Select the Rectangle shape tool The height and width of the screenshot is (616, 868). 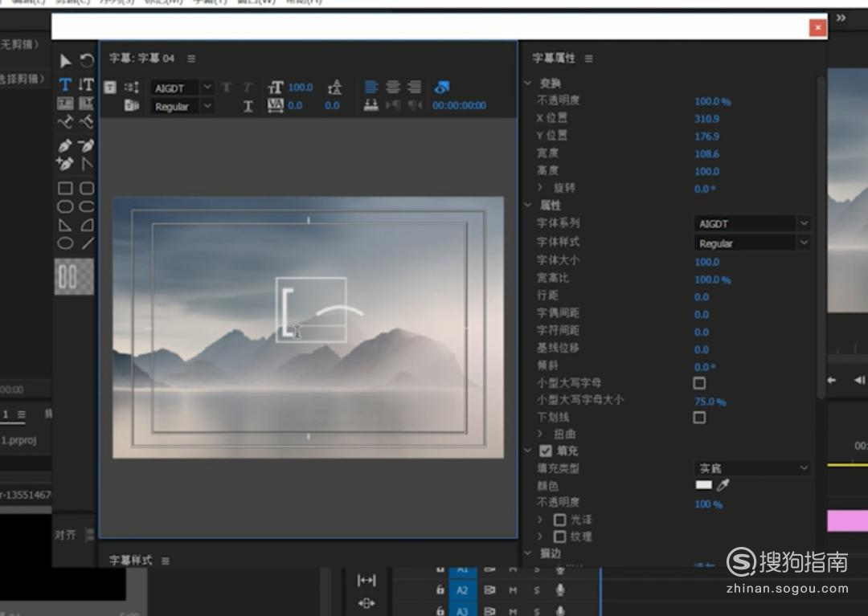[x=65, y=188]
